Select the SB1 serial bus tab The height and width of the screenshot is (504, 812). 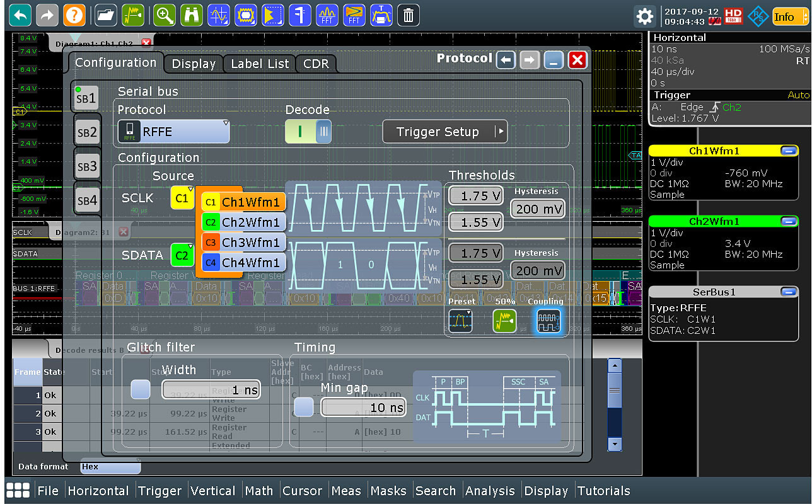tap(87, 98)
